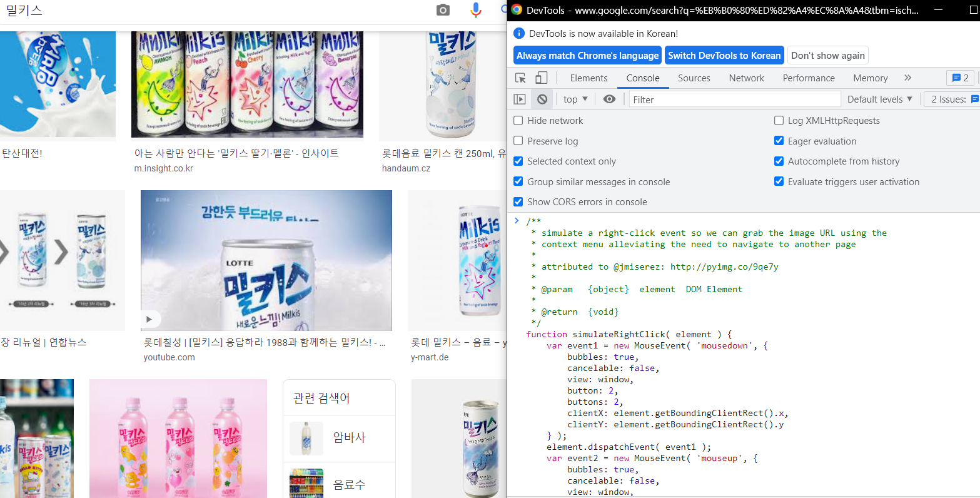
Task: Open the five Milkis flavor cans thumbnail
Action: 247,84
